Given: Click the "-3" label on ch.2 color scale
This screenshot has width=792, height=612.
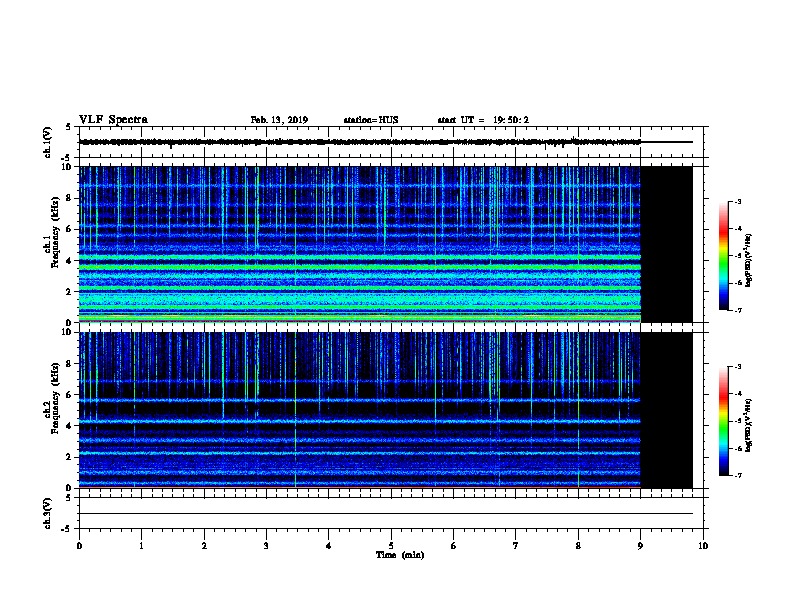Looking at the screenshot, I should pos(737,367).
